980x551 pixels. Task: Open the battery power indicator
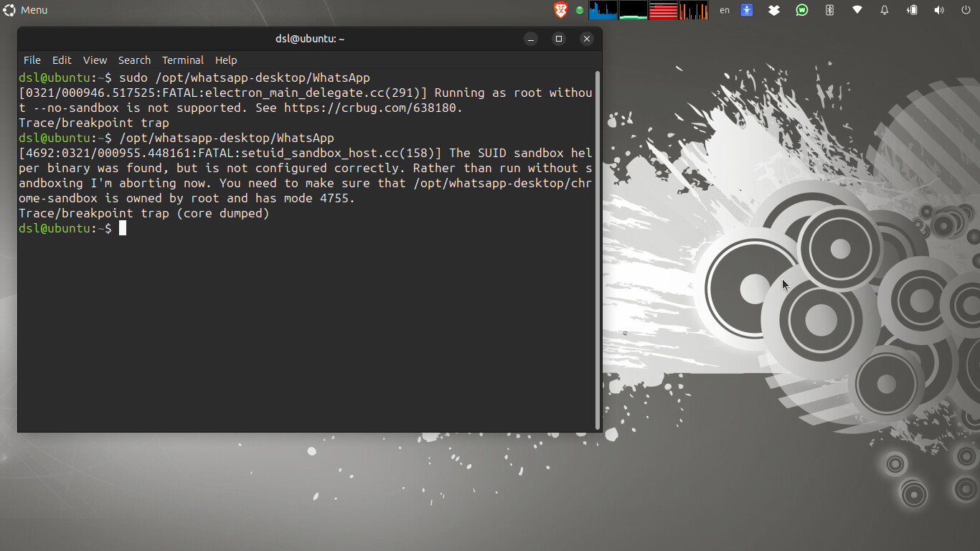click(x=912, y=10)
